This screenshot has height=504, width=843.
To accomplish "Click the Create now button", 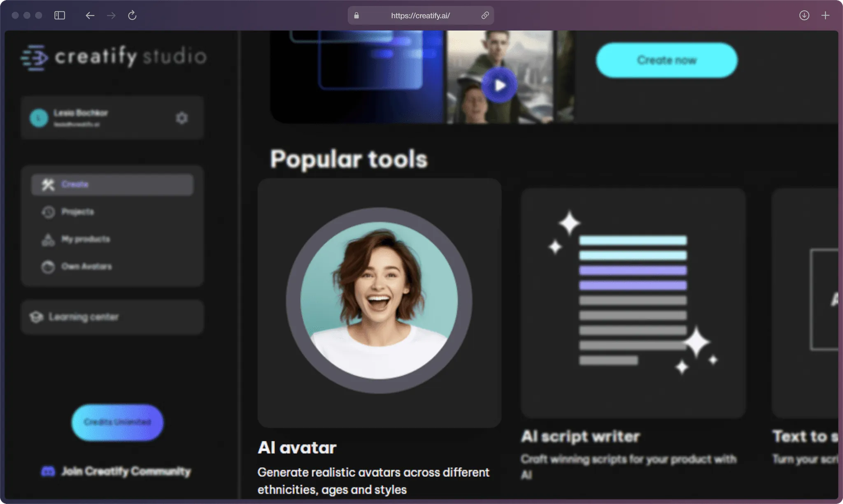I will pyautogui.click(x=667, y=60).
